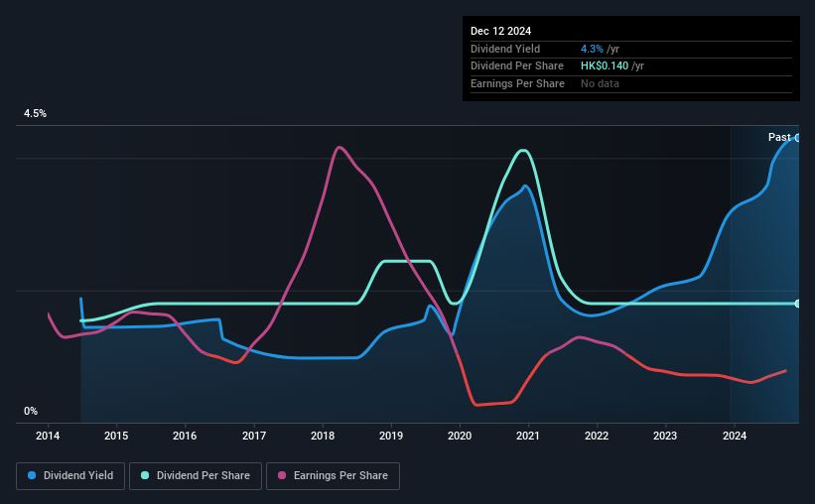This screenshot has height=504, width=815.
Task: Click the pink Earnings Per Share legend dot
Action: tap(282, 475)
